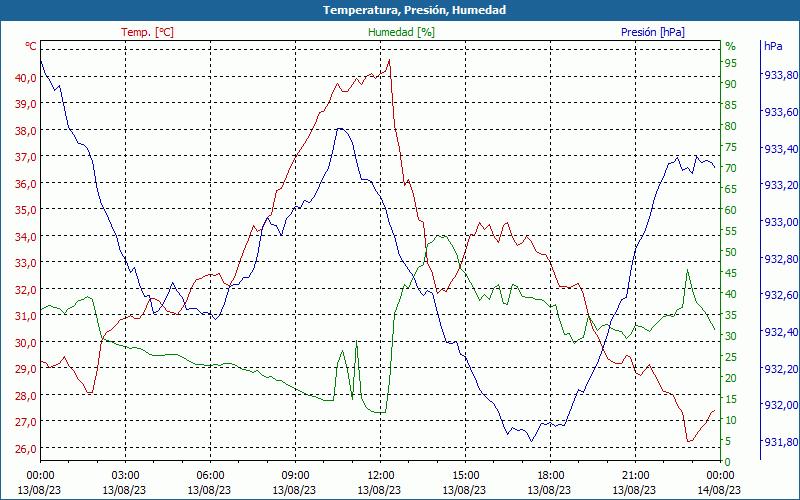Click the 40 humidity axis value
The width and height of the screenshot is (800, 500).
coord(731,294)
